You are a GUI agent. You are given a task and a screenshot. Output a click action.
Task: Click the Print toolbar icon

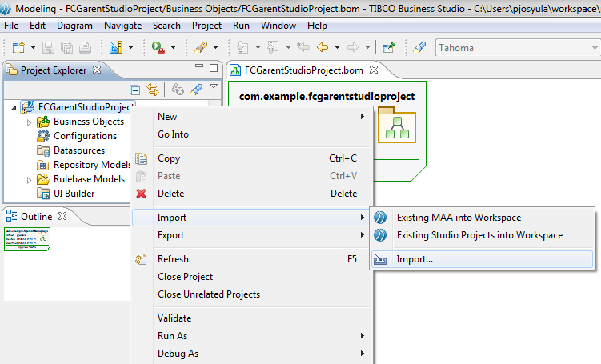pyautogui.click(x=85, y=47)
